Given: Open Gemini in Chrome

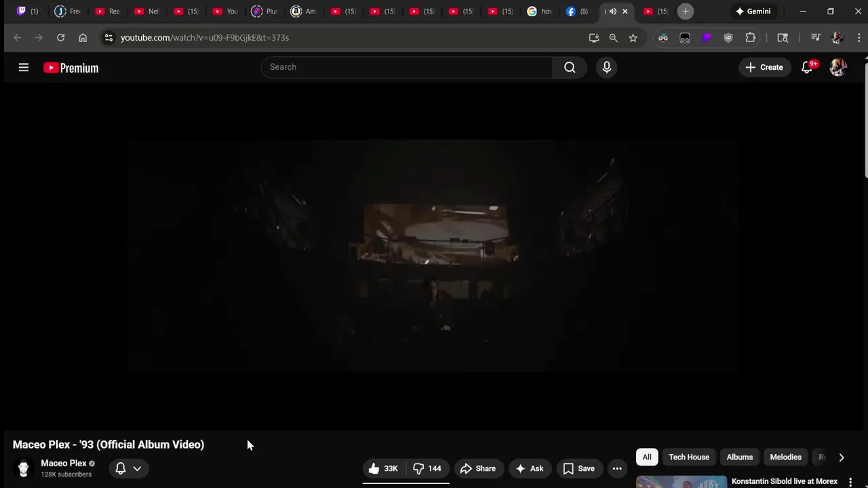Looking at the screenshot, I should click(753, 12).
